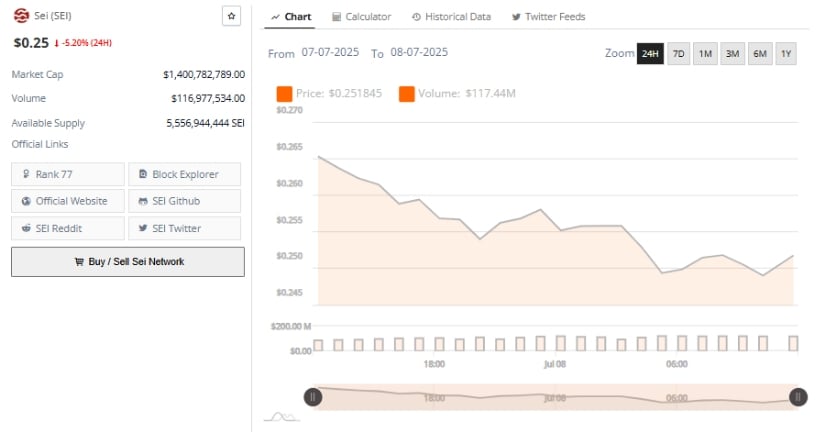Open the SEI Reddit link

(x=68, y=228)
